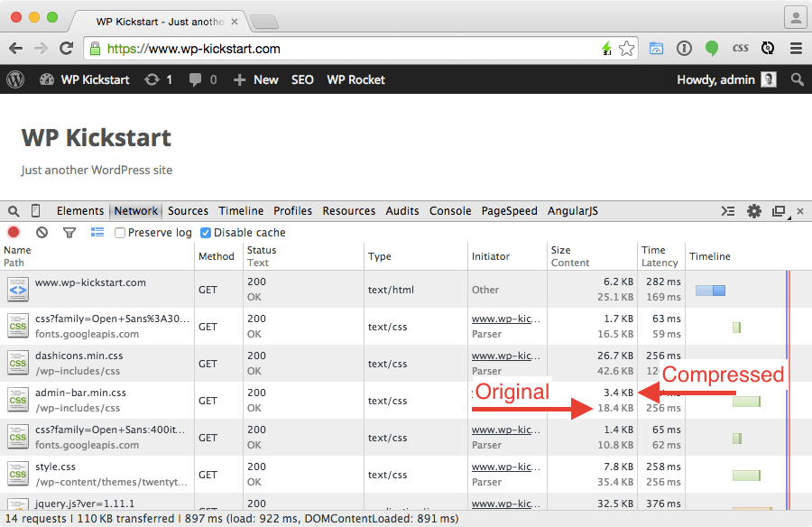The image size is (812, 527).
Task: Open the WP Kickstart site title link
Action: [x=96, y=138]
